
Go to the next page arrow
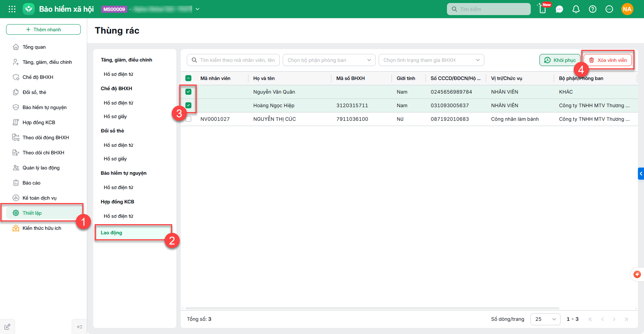click(x=614, y=319)
